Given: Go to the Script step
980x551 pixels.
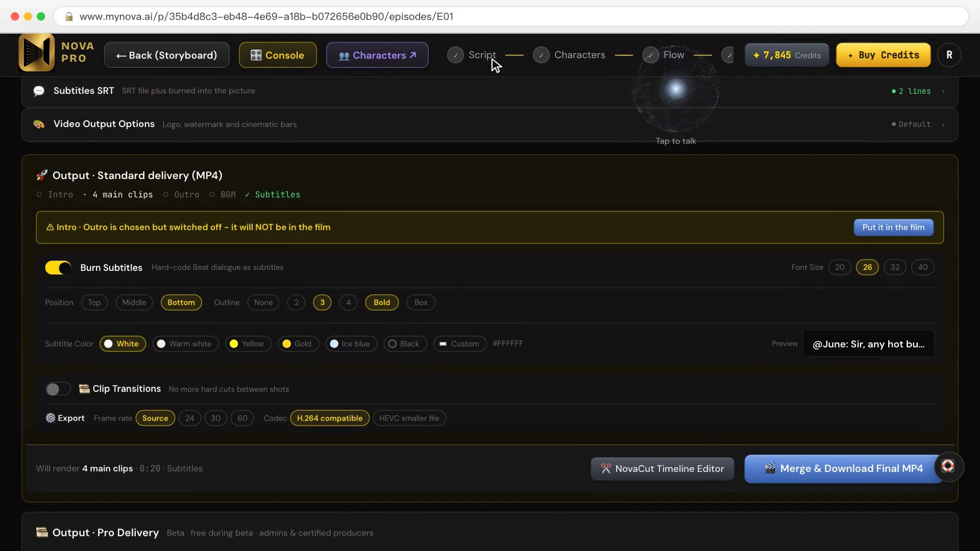Looking at the screenshot, I should click(482, 55).
